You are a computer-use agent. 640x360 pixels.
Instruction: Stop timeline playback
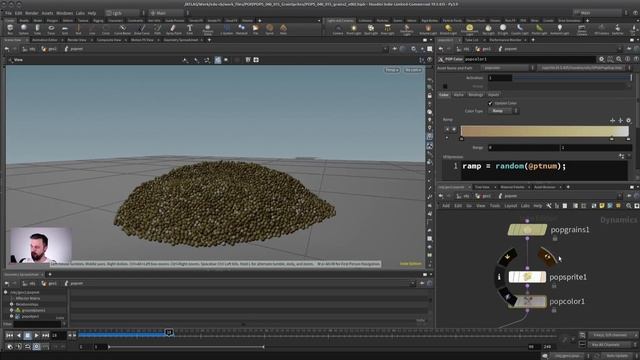coord(27,336)
